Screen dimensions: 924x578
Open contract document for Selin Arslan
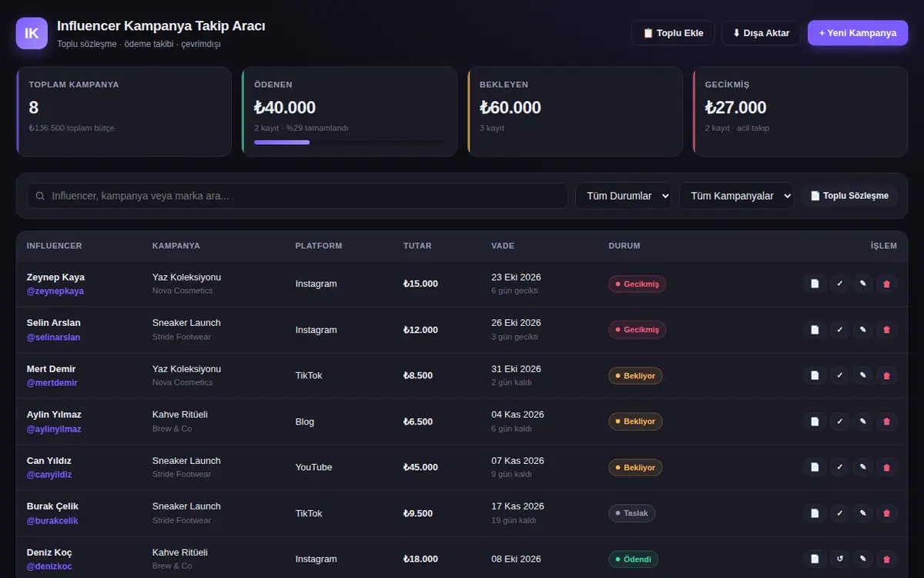click(x=815, y=330)
